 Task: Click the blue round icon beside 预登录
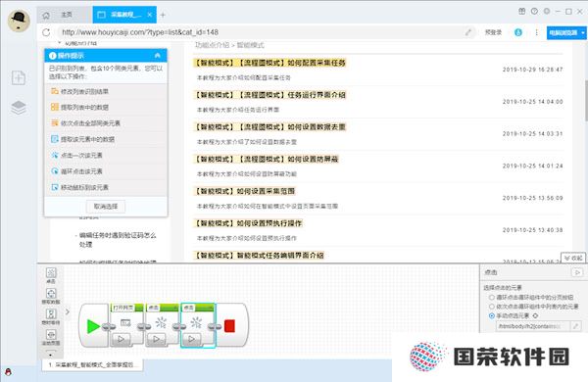click(518, 32)
